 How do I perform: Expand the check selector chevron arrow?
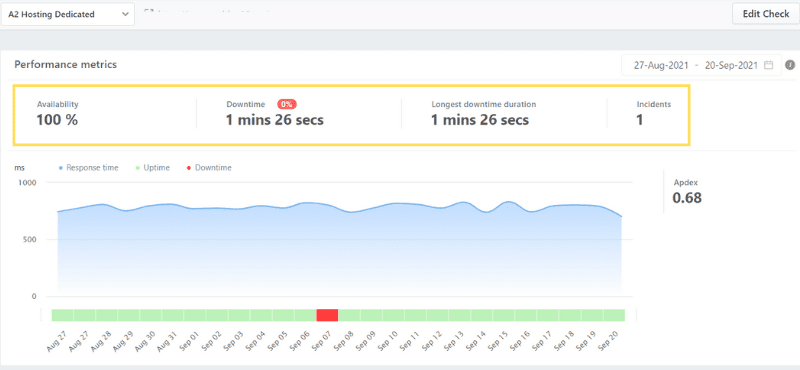click(125, 14)
